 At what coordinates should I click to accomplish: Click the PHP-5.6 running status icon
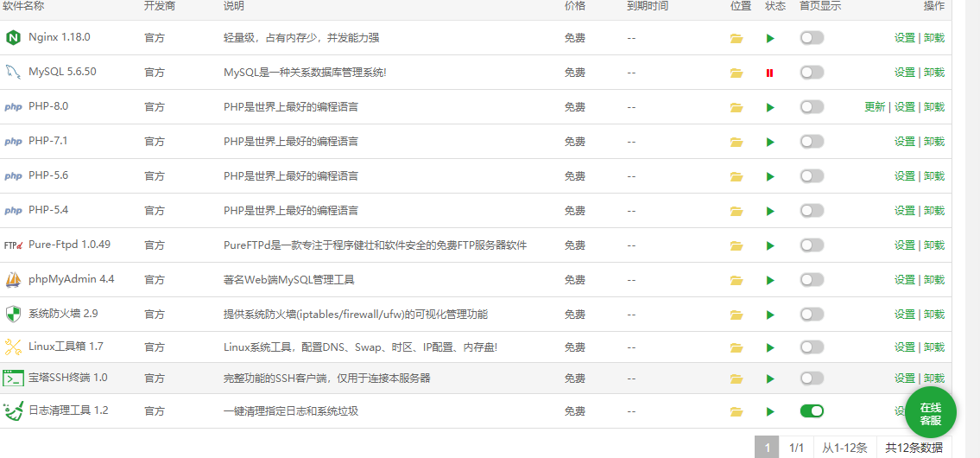coord(770,176)
